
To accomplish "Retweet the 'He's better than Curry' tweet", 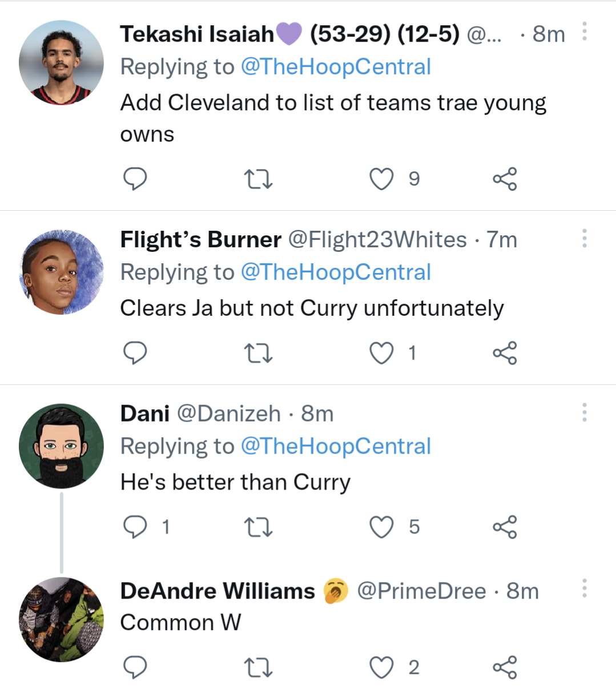I will 258,527.
